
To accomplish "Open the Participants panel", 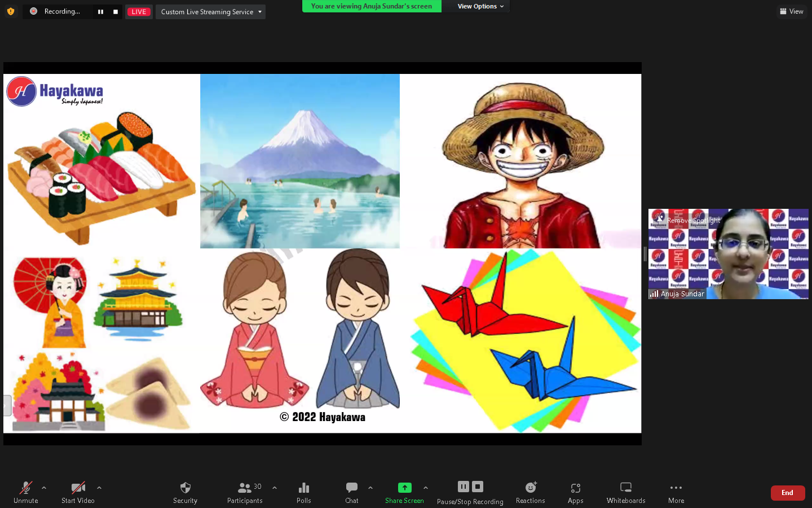I will (x=245, y=492).
